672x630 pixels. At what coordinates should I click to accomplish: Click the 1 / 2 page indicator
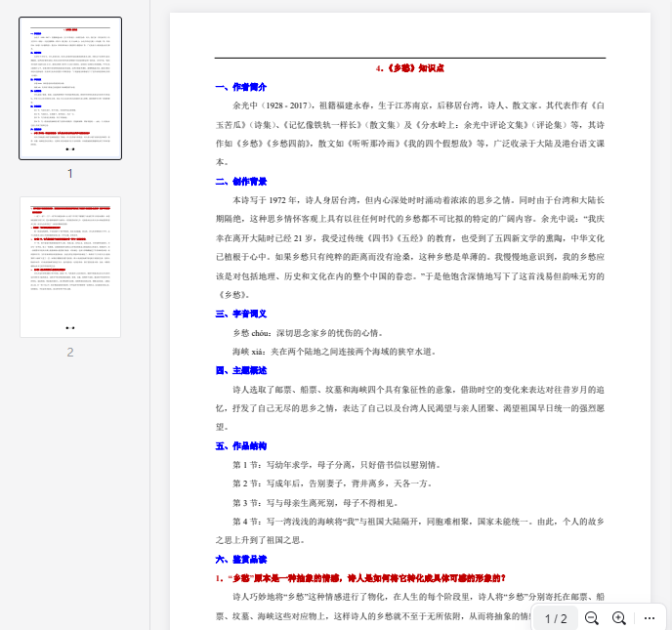pyautogui.click(x=556, y=618)
